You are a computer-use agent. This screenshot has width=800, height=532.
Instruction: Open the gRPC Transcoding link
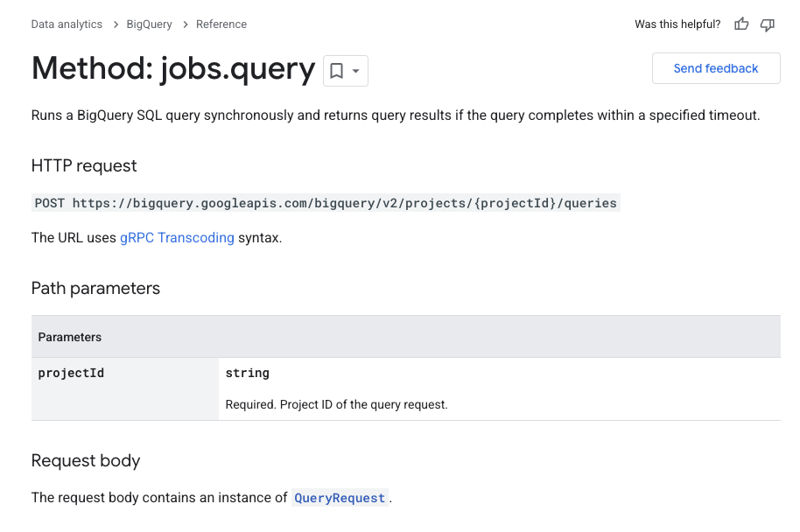pos(177,237)
